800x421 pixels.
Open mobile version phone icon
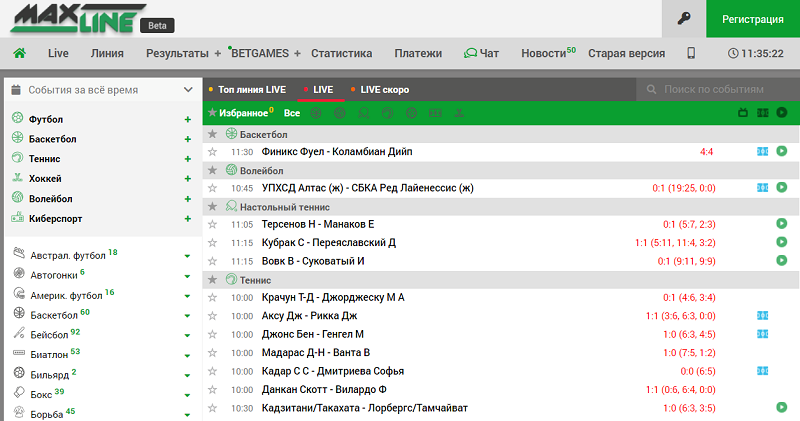(x=691, y=53)
